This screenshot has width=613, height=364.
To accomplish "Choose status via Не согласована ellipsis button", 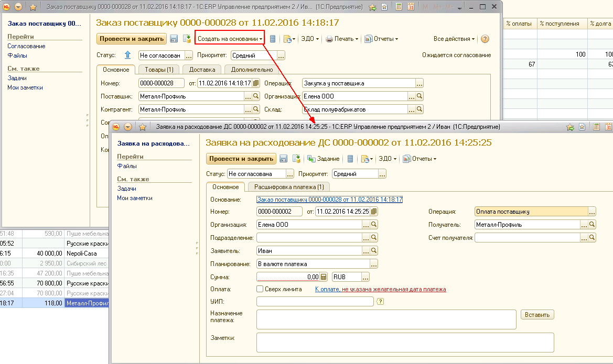I will click(289, 174).
